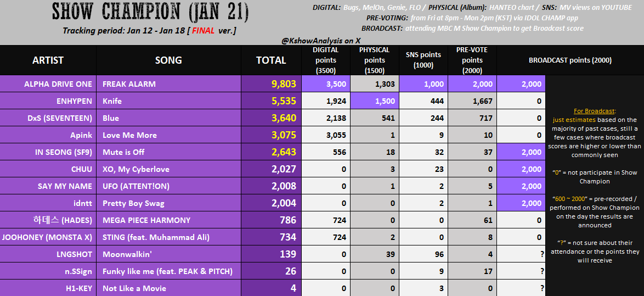Click the TOTAL column header

[271, 60]
